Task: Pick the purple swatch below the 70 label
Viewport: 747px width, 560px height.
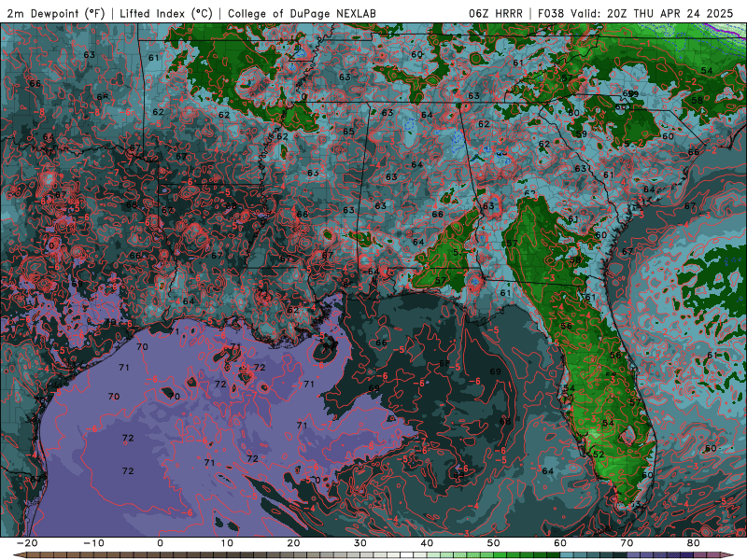Action: (634, 555)
